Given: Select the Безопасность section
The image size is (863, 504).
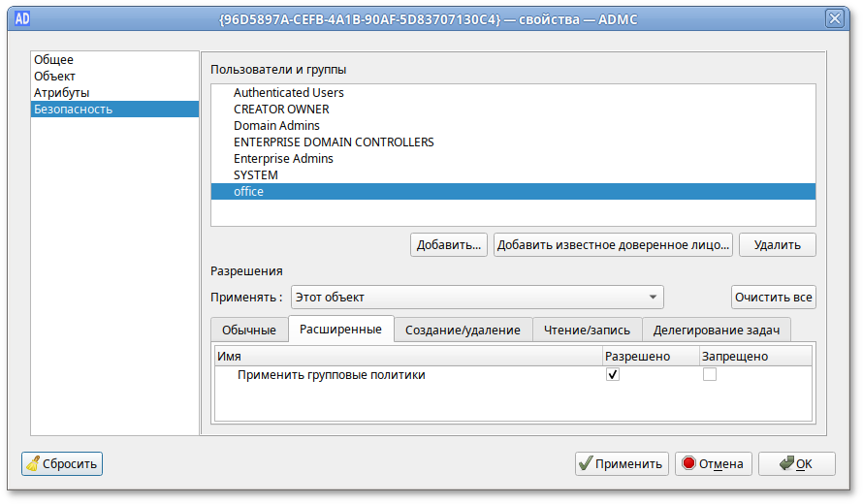Looking at the screenshot, I should [x=114, y=109].
